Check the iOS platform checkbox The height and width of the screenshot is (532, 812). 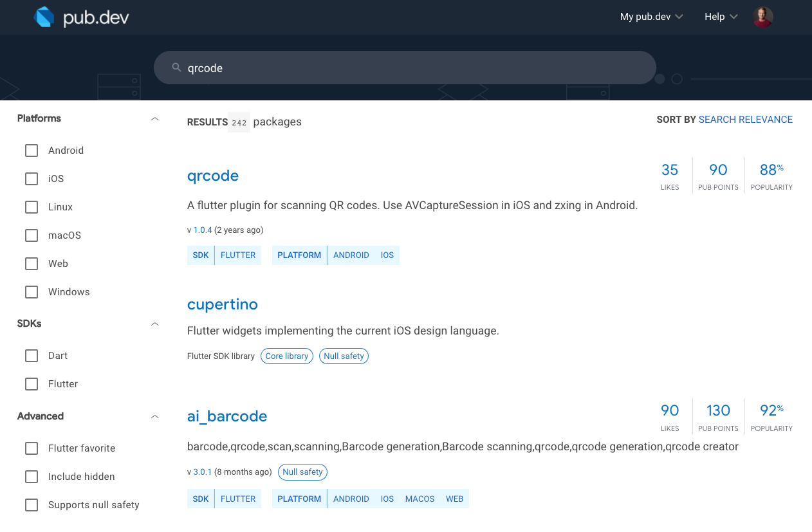tap(31, 178)
